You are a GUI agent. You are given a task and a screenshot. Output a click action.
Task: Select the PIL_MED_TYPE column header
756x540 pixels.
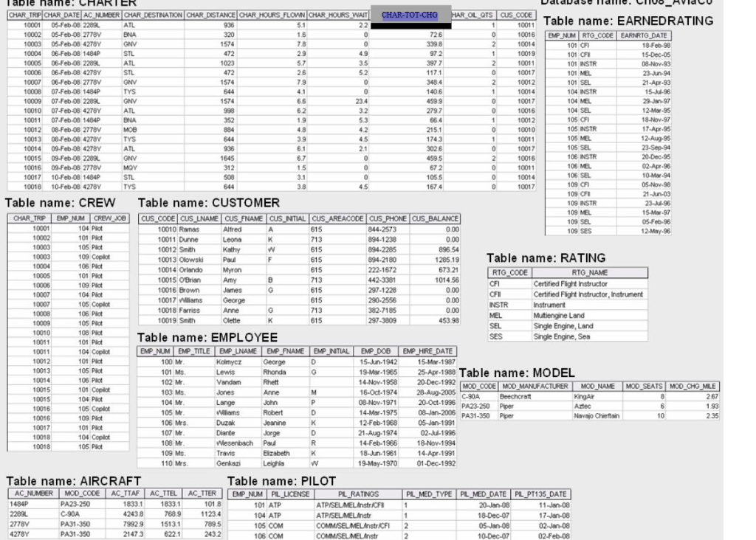[429, 494]
